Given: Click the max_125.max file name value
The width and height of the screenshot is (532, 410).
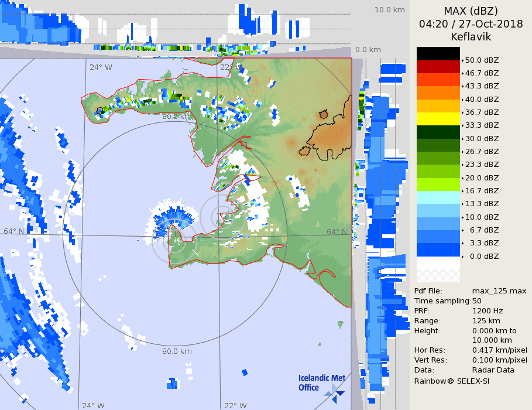Looking at the screenshot, I should pyautogui.click(x=499, y=291).
